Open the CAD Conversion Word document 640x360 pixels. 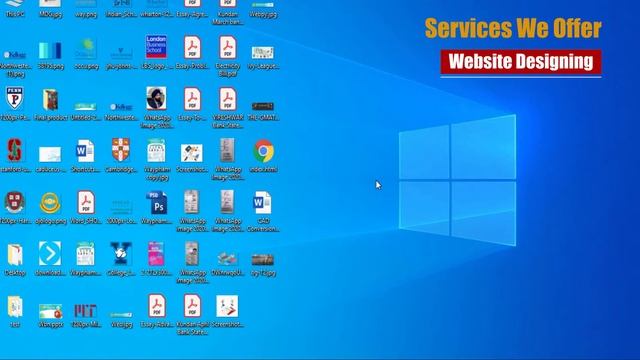click(262, 202)
